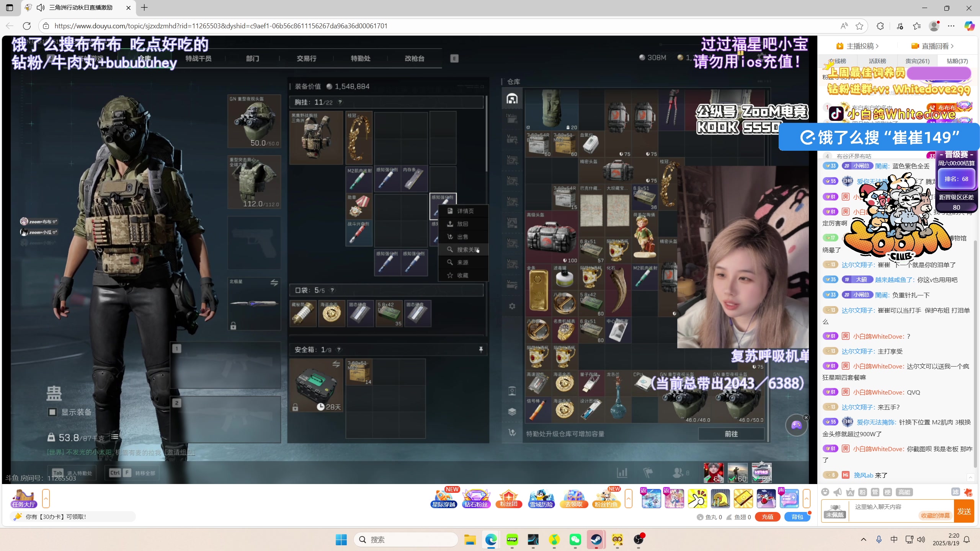Click the 梗 meme chat icon
980x551 pixels.
(888, 492)
